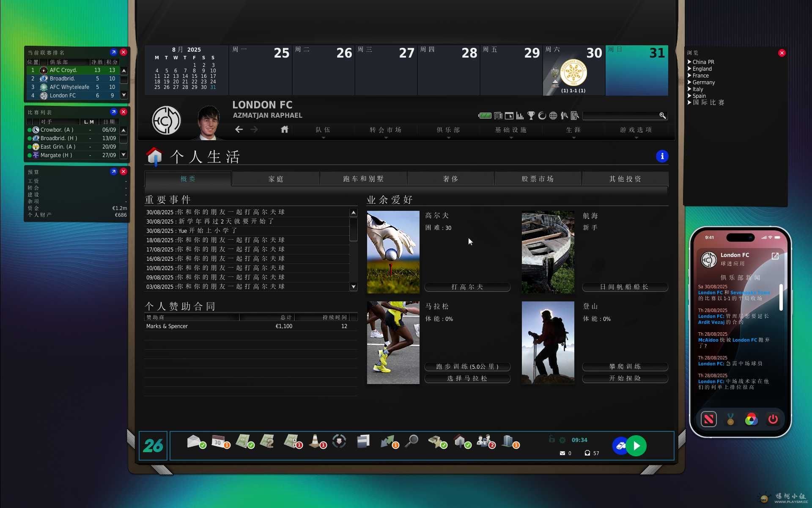Viewport: 812px width, 508px height.
Task: Open the 队伍 dropdown menu
Action: [323, 130]
